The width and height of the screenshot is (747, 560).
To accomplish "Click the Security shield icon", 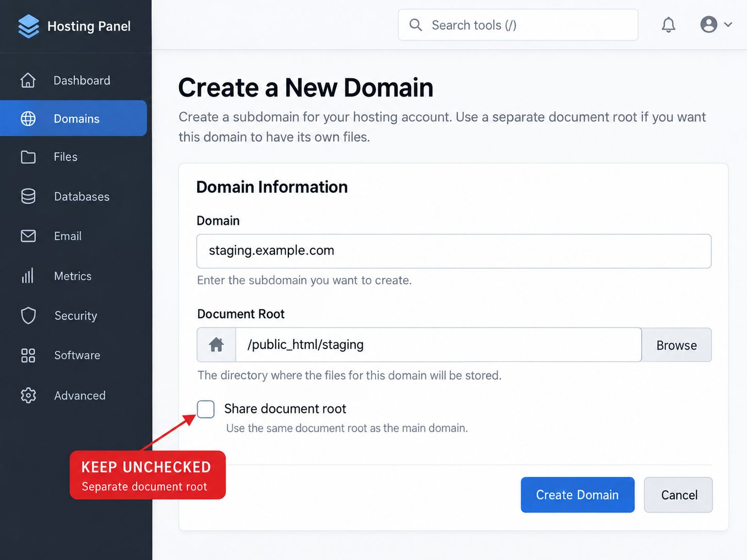I will pyautogui.click(x=28, y=316).
